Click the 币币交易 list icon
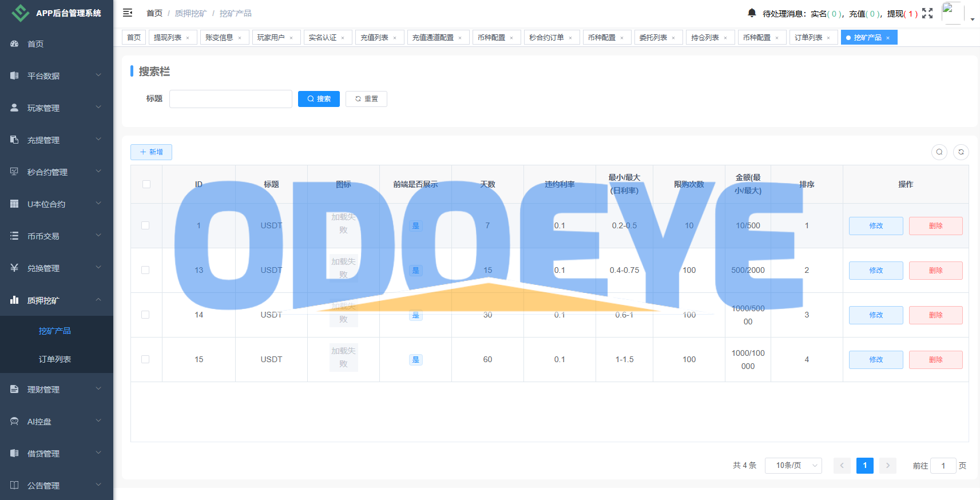This screenshot has height=500, width=980. point(14,236)
